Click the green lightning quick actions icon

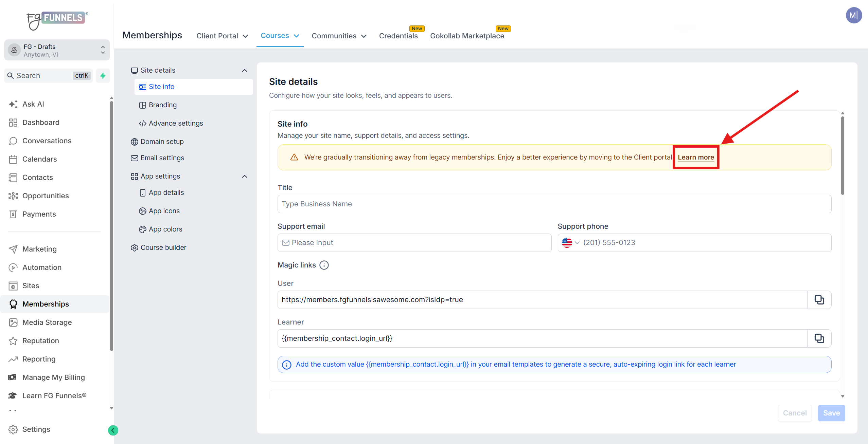click(103, 76)
